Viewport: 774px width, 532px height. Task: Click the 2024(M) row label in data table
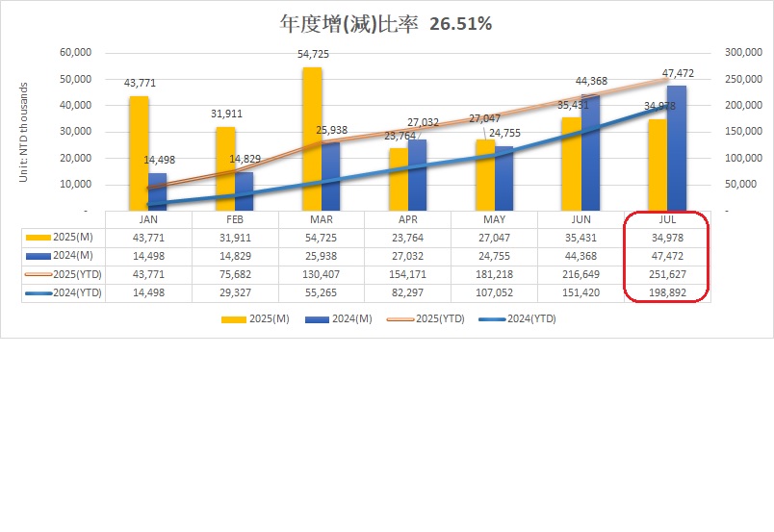tap(73, 256)
